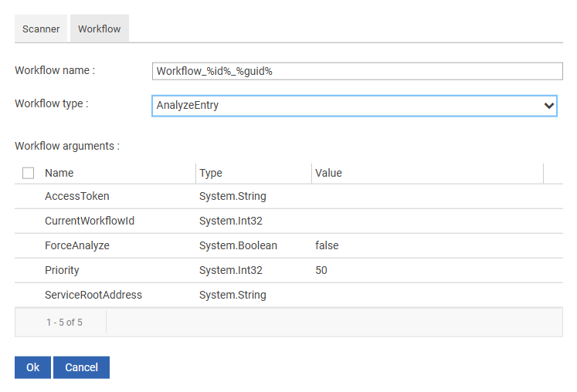Select the CurrentWorkflowId argument row
577x392 pixels.
(90, 221)
